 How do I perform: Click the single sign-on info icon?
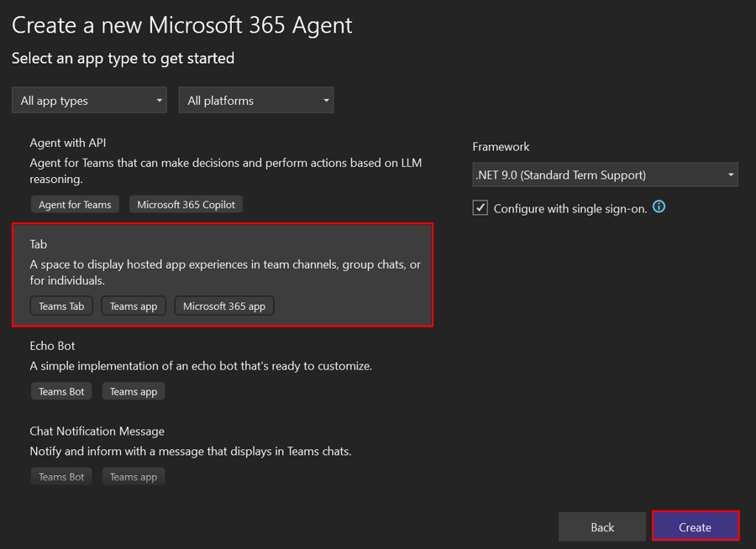tap(659, 207)
